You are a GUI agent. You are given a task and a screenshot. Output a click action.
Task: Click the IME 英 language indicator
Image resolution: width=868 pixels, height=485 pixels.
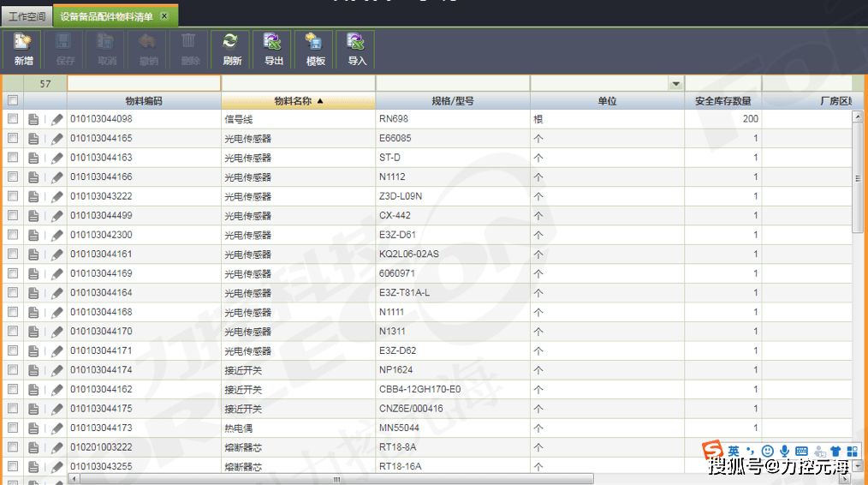click(734, 452)
